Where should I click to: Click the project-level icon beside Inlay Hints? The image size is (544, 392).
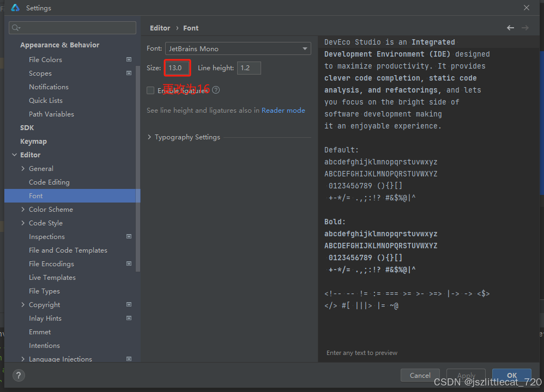129,318
